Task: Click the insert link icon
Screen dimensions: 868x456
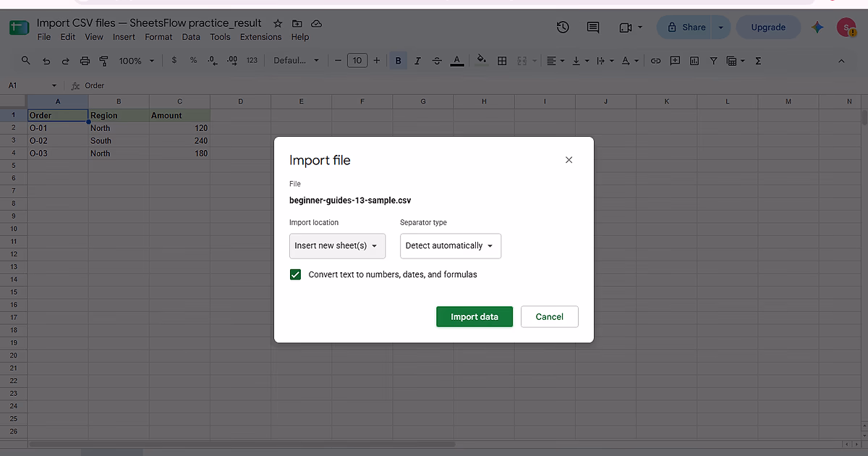Action: tap(655, 61)
